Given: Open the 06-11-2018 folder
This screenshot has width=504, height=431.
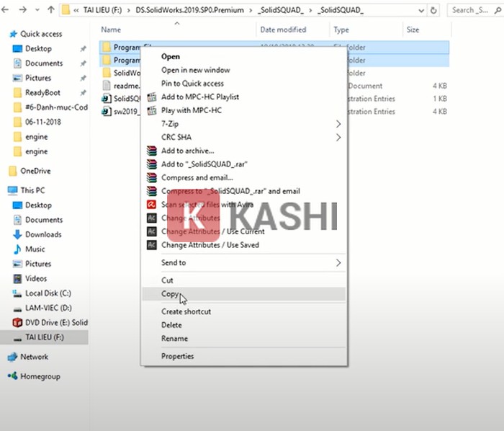Looking at the screenshot, I should (42, 123).
